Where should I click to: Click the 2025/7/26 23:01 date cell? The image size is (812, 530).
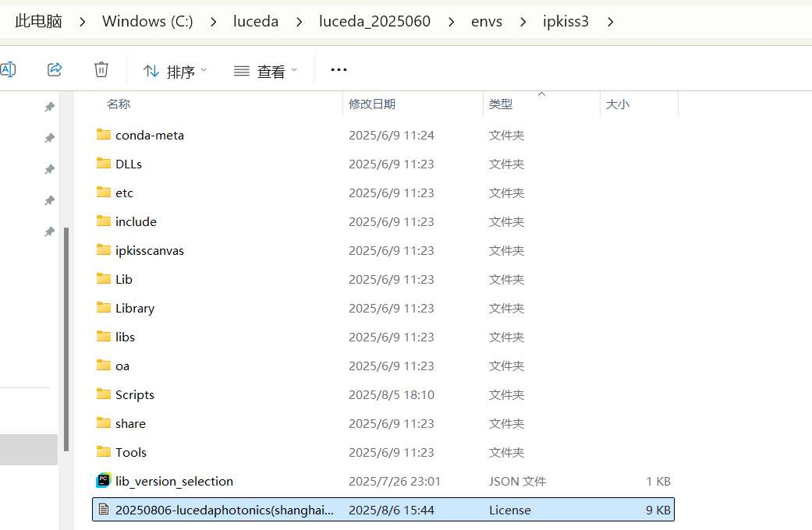pos(395,482)
